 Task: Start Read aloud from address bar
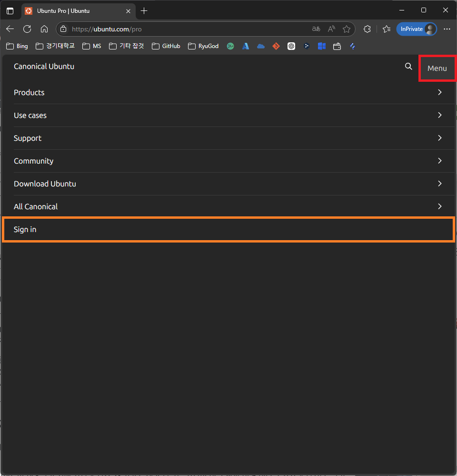pyautogui.click(x=331, y=29)
